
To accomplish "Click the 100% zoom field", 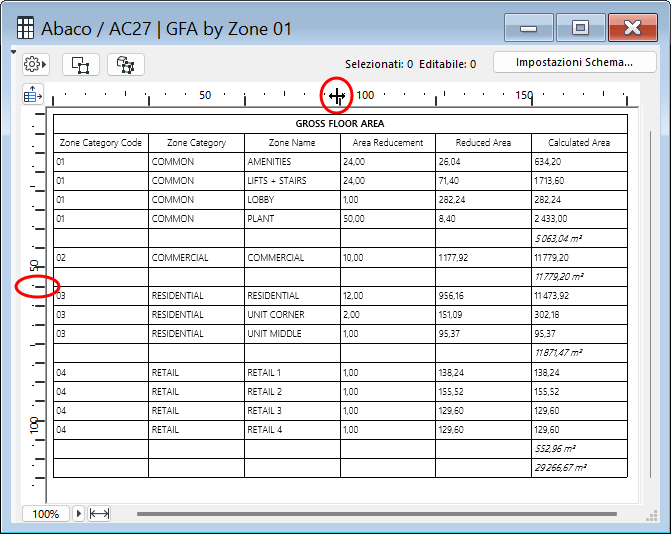I will 46,513.
